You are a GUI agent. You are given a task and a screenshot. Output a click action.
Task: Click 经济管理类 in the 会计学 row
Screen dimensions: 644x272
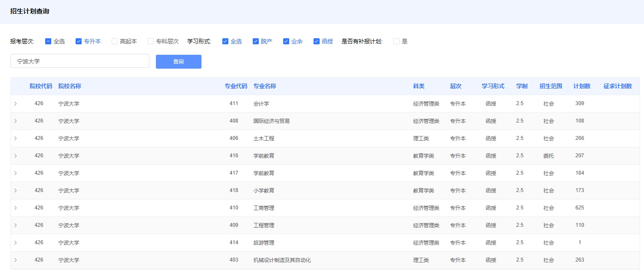click(x=426, y=103)
